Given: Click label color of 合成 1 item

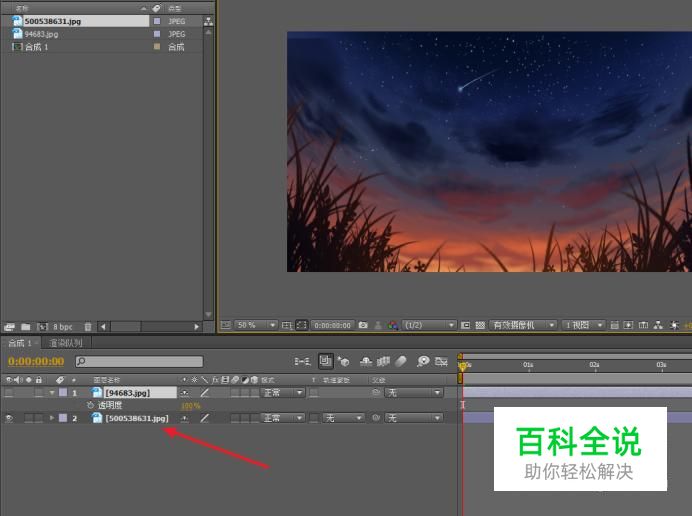Looking at the screenshot, I should pyautogui.click(x=157, y=46).
